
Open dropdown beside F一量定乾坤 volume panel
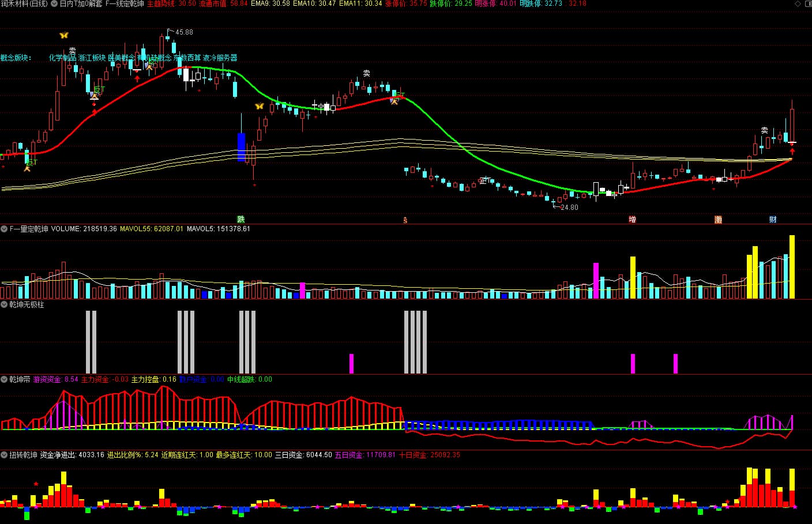coord(5,229)
